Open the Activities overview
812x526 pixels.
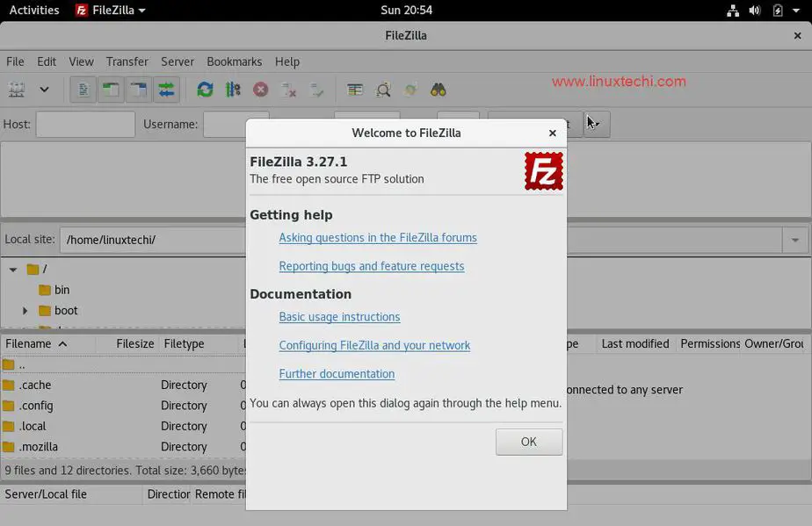[x=34, y=10]
